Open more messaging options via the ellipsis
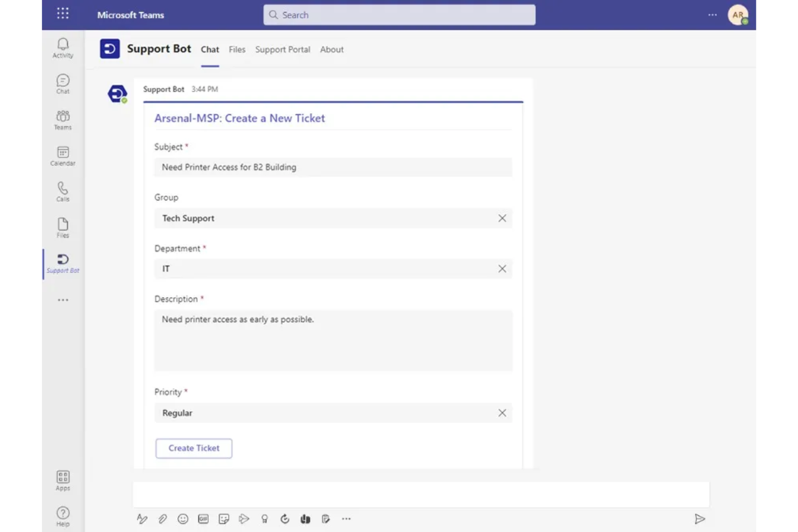 pos(346,519)
